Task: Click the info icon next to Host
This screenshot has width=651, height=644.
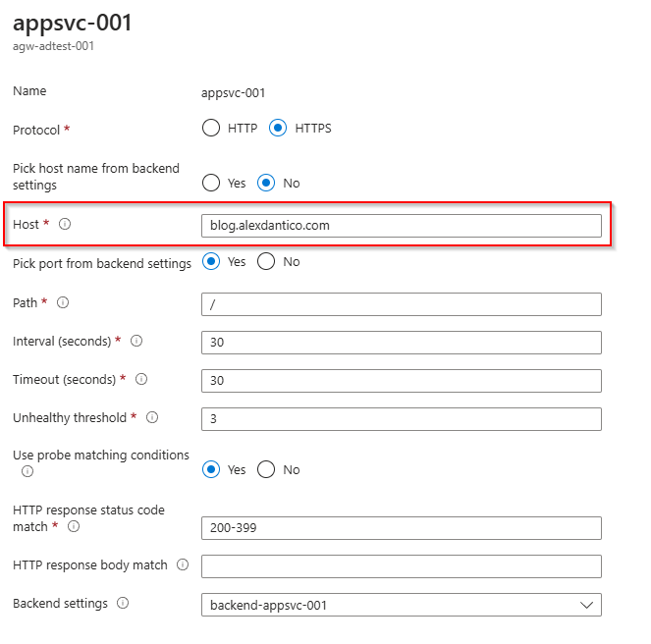Action: pyautogui.click(x=65, y=225)
